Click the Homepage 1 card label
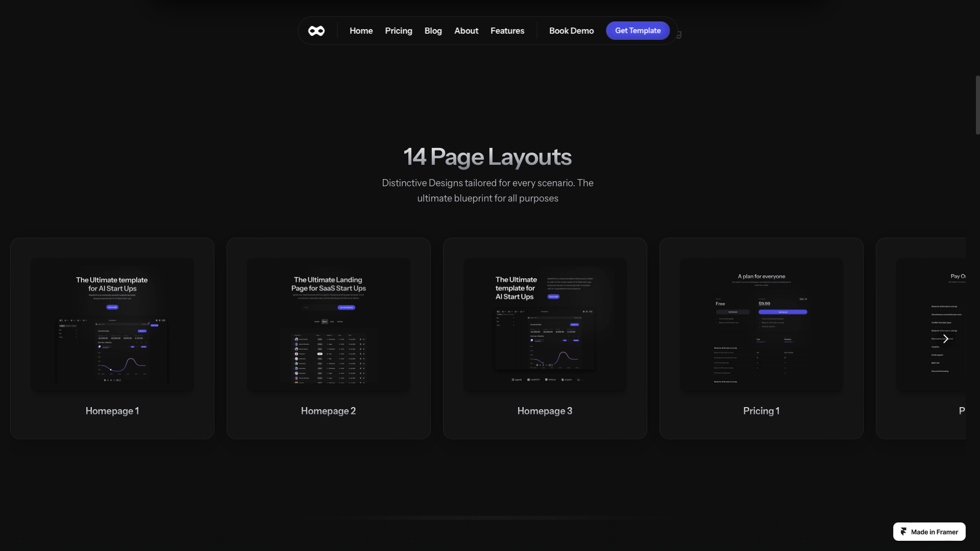 coord(112,411)
